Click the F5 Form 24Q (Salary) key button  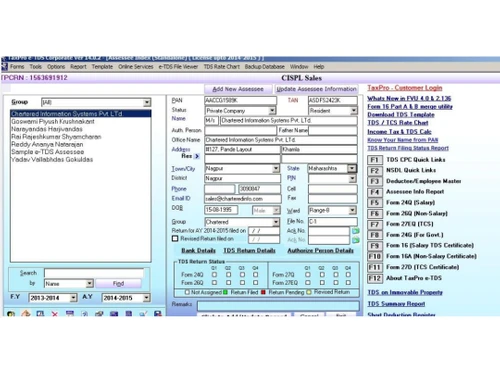(x=374, y=203)
